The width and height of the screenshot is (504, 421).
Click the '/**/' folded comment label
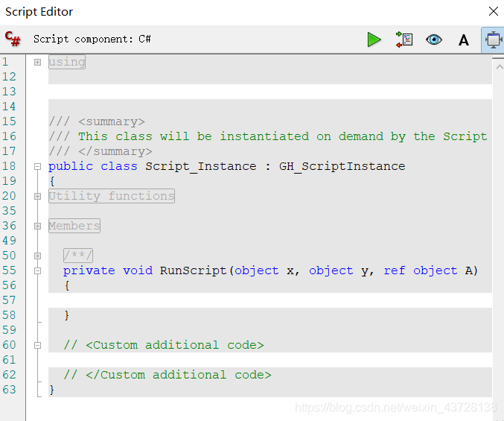[78, 256]
